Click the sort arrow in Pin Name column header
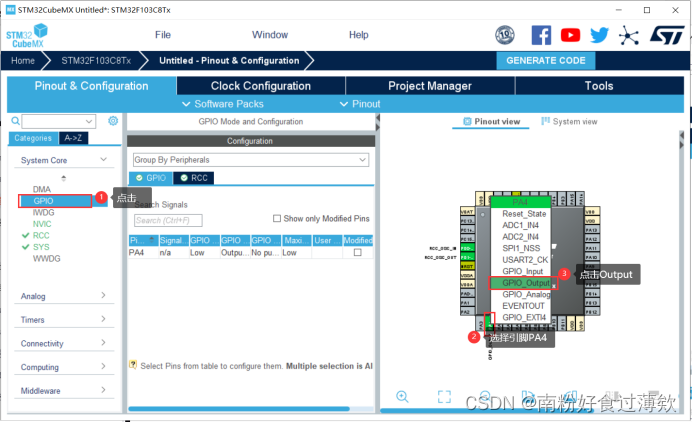Screen dimensions: 692x422 152,240
